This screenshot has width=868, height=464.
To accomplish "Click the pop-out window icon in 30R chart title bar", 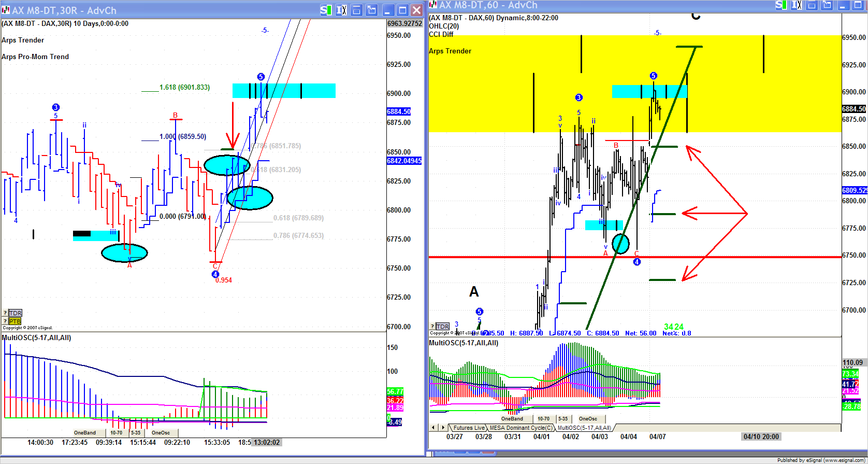I will pyautogui.click(x=371, y=10).
